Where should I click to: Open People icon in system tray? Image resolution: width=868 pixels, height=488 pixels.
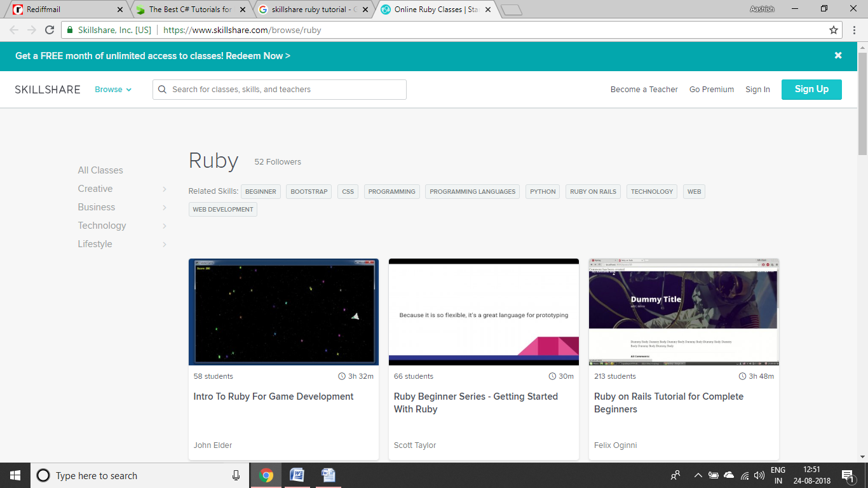coord(675,475)
